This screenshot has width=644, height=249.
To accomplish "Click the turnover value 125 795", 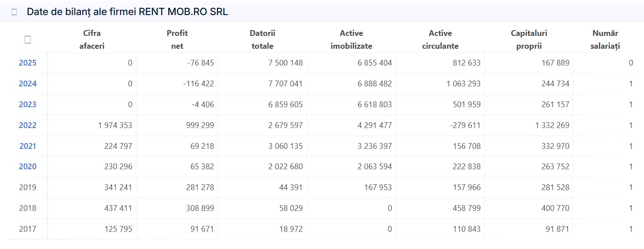I will [118, 229].
